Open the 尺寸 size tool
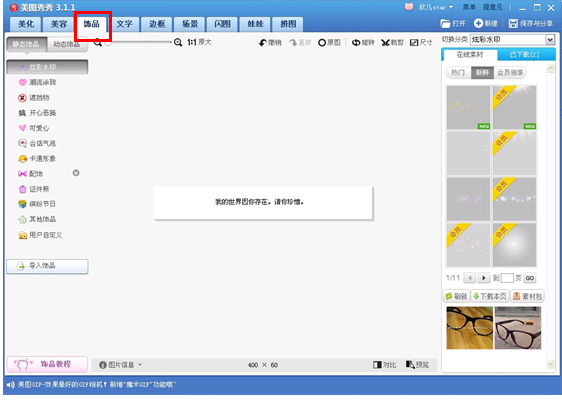 (x=421, y=43)
